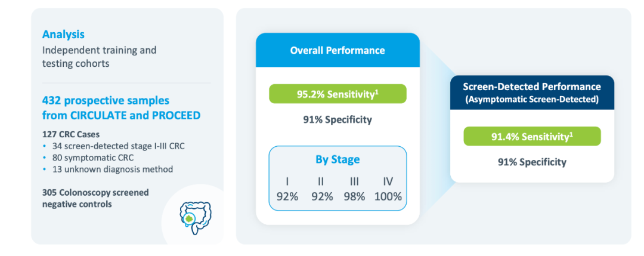Click the 432 prospective samples heading

coord(121,107)
